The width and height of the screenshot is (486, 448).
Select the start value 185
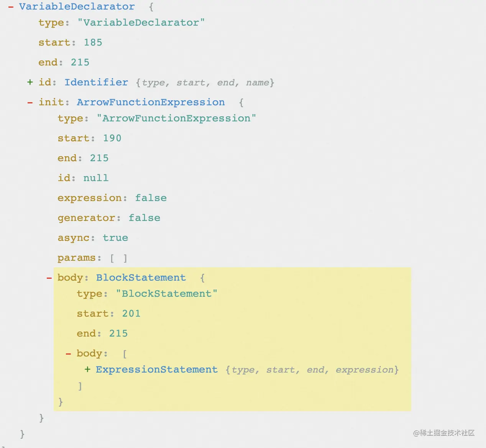click(93, 43)
